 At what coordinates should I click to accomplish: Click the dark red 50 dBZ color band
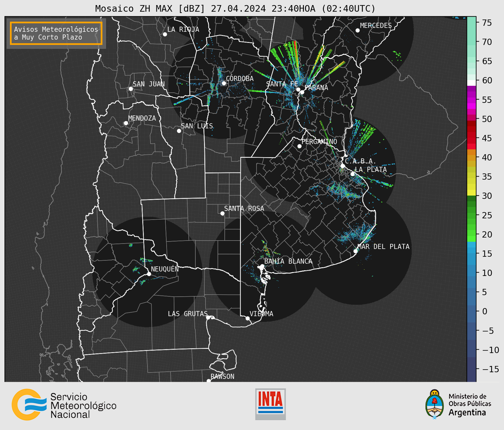(471, 123)
